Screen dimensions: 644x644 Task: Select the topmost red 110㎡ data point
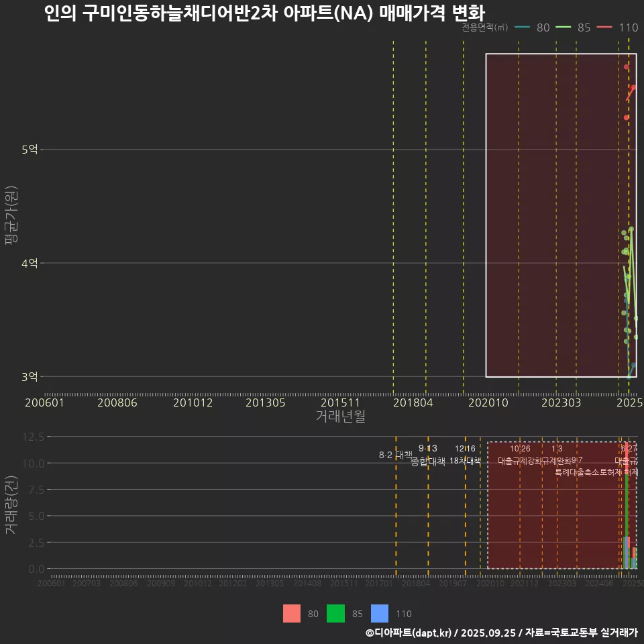coord(627,66)
